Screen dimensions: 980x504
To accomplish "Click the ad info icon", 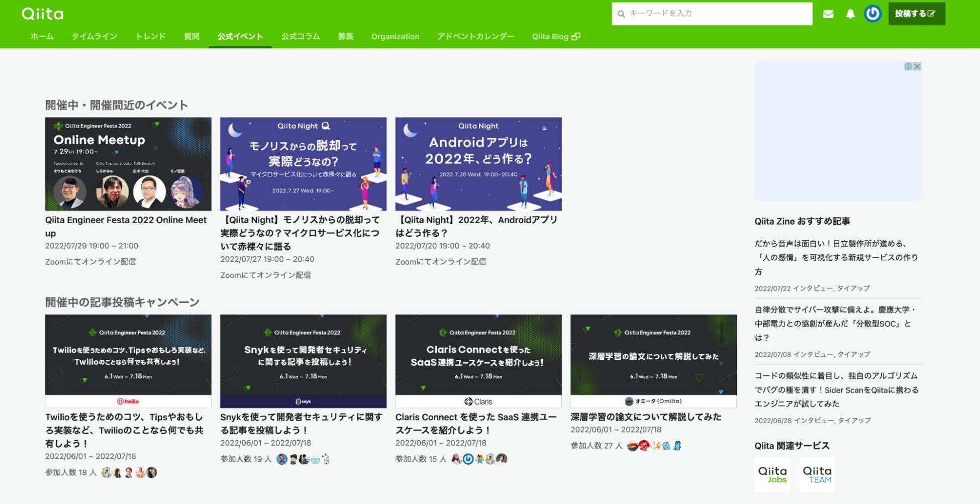I will pos(909,66).
